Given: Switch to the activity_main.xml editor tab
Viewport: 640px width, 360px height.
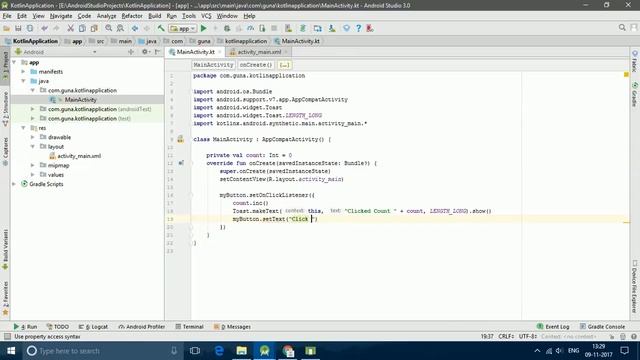Looking at the screenshot, I should pos(259,52).
